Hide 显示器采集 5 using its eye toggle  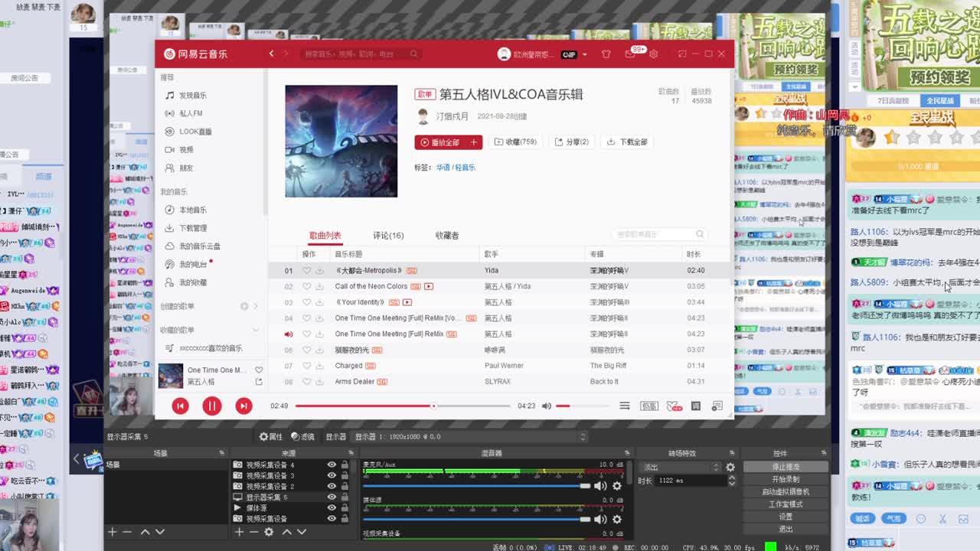(332, 495)
